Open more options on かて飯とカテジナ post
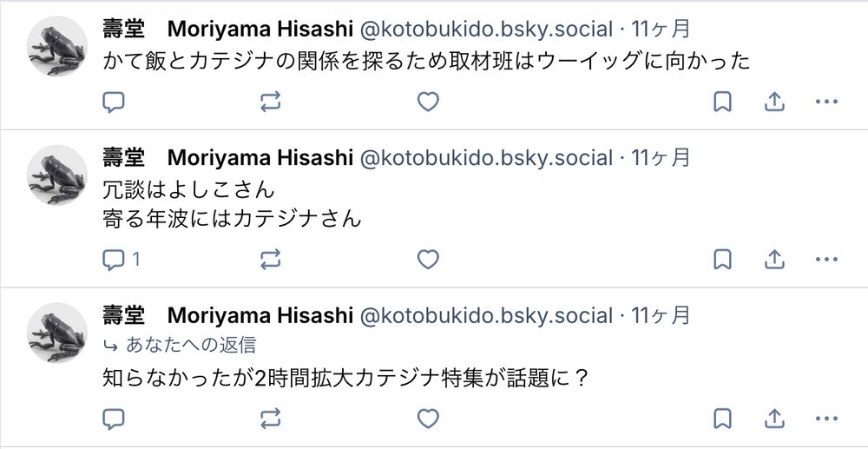This screenshot has height=449, width=868. pyautogui.click(x=826, y=102)
